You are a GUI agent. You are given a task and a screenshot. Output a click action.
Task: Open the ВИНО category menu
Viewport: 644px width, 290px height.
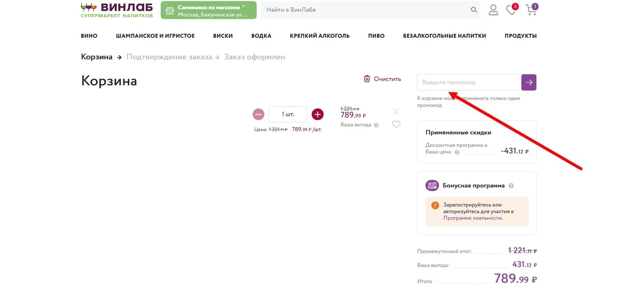[x=89, y=36]
